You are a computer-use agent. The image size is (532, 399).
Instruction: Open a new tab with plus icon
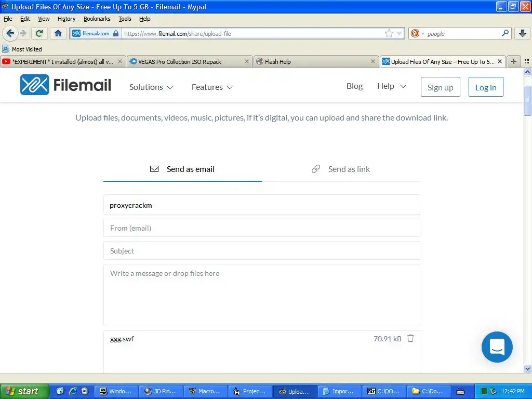coord(514,61)
